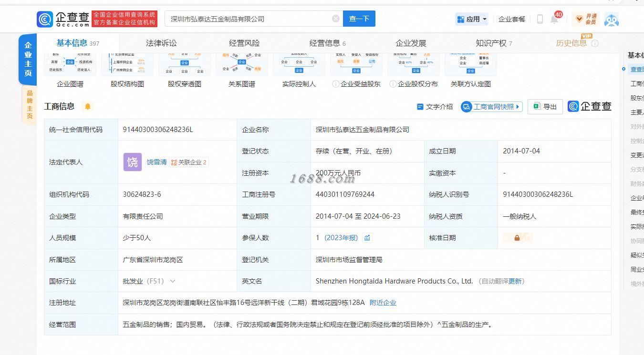Viewport: 644px width, 355px height.
Task: Click the bell alert icon beside 工商信息
Action: click(x=88, y=106)
